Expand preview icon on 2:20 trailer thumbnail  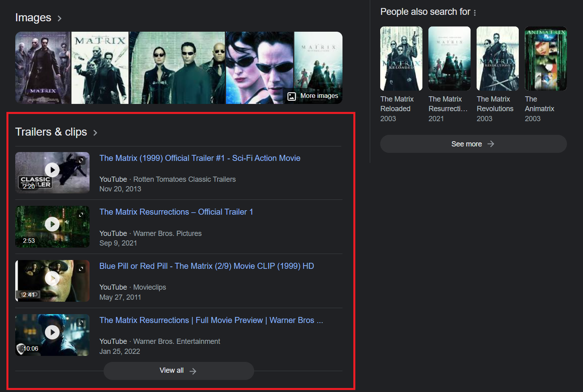pyautogui.click(x=81, y=160)
